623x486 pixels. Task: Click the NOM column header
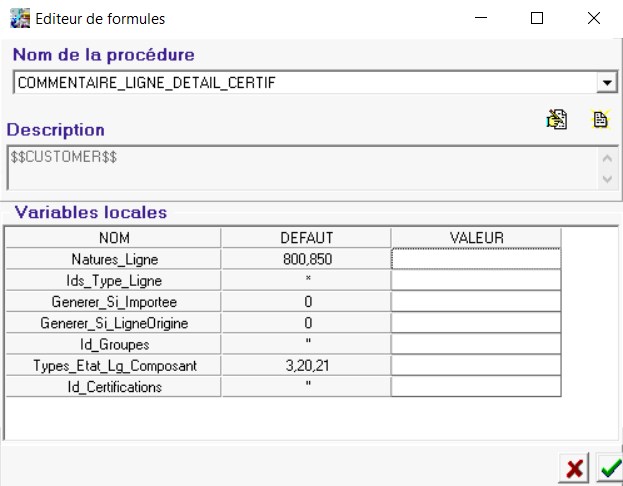tap(113, 237)
